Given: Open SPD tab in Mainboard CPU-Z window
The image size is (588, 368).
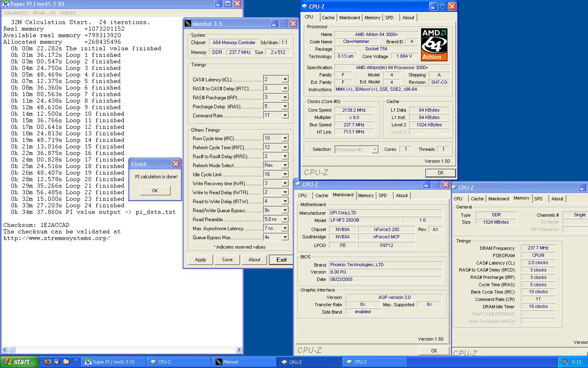Looking at the screenshot, I should click(x=383, y=195).
